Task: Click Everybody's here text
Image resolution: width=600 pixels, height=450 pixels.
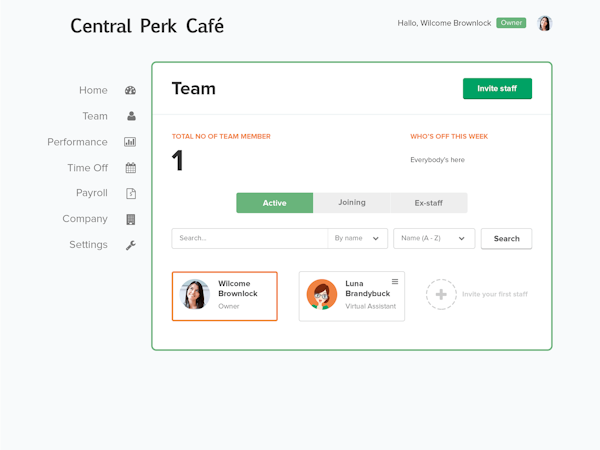Action: [x=437, y=160]
